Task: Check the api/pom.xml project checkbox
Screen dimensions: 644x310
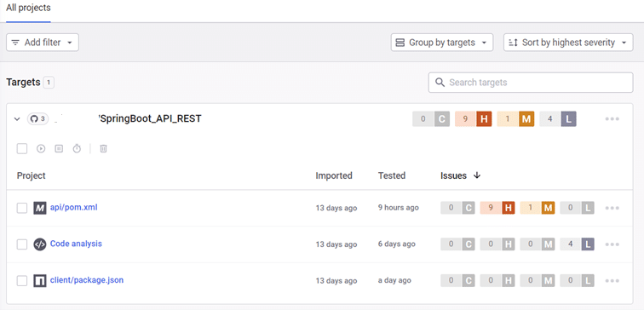Action: click(x=22, y=208)
